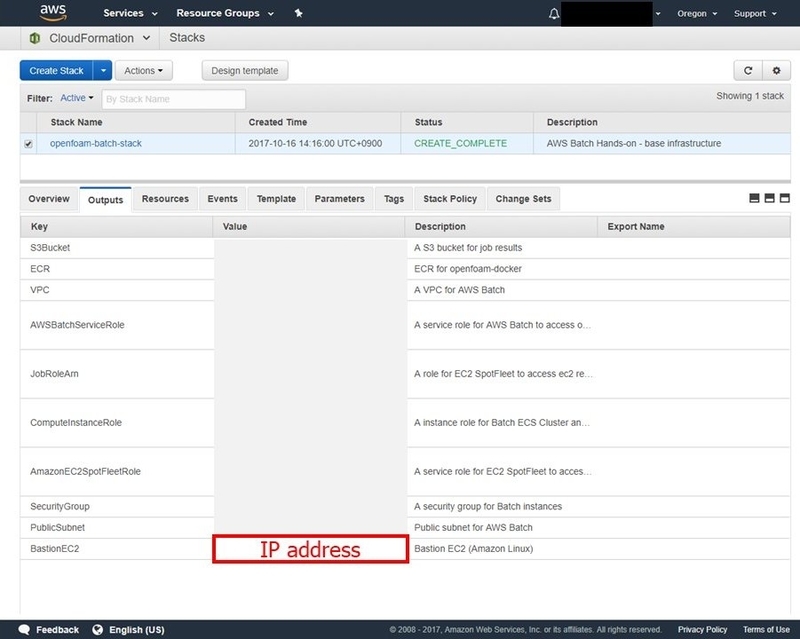Select 'Bastion EC2 (Amazon Linux)' description
The width and height of the screenshot is (800, 639).
pos(473,549)
